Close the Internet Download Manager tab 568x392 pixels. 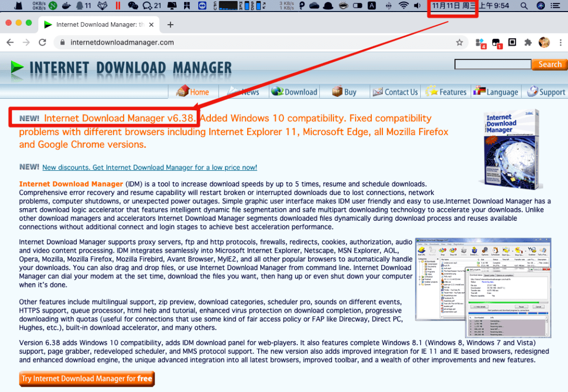pos(151,25)
